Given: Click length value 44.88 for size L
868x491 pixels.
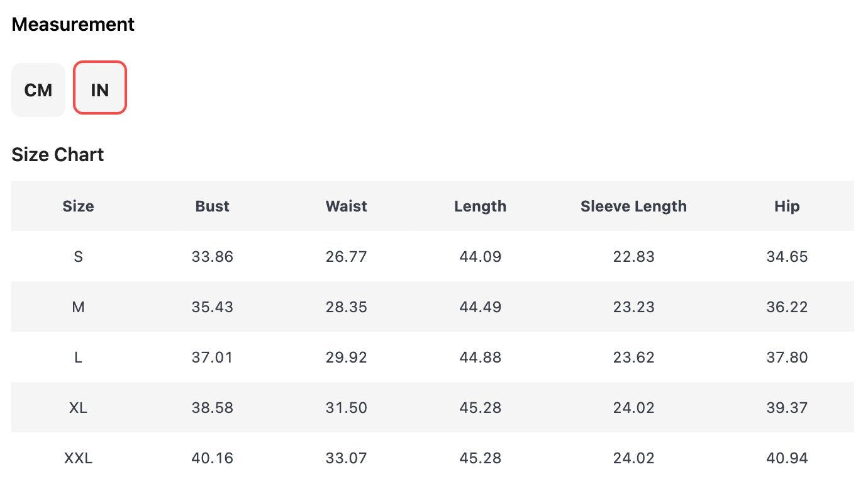Looking at the screenshot, I should (480, 358).
